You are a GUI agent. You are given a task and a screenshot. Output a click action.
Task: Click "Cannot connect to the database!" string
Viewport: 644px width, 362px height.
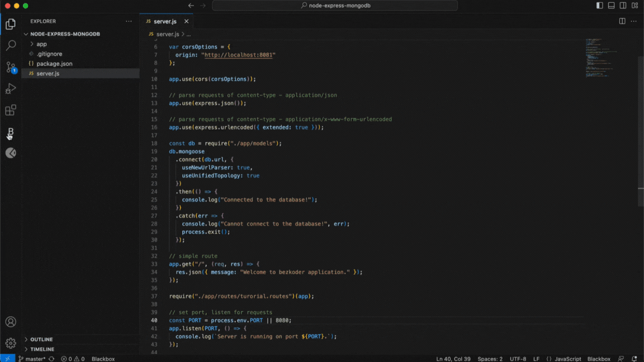pos(274,224)
